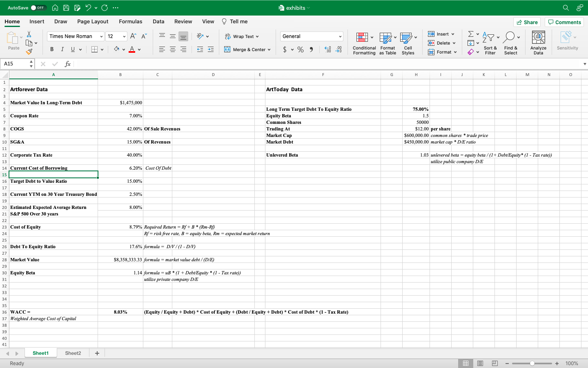This screenshot has width=588, height=368.
Task: Toggle align text left
Action: 162,49
